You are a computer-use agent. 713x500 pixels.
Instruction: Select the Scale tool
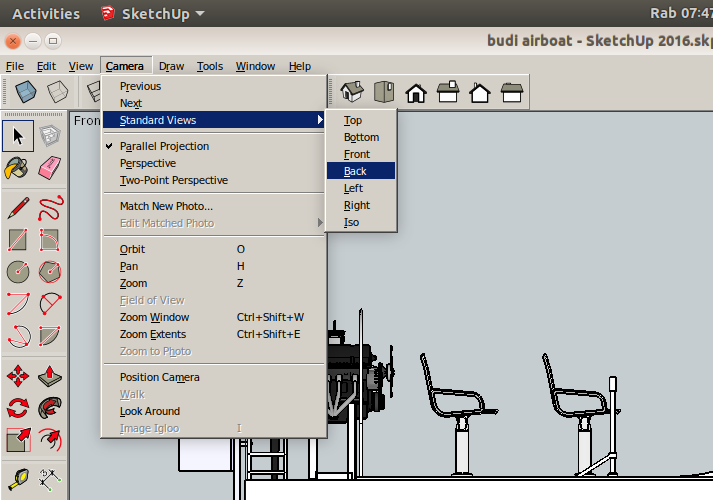click(x=18, y=440)
